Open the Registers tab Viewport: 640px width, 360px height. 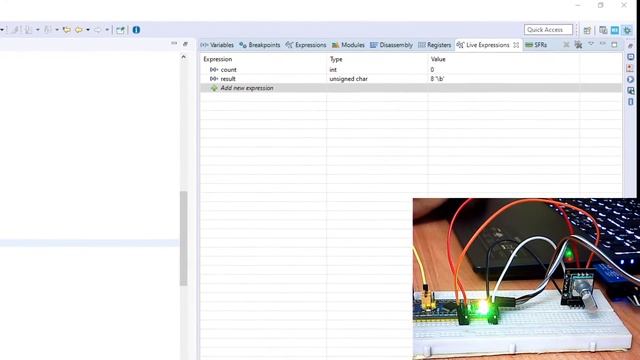pos(434,45)
